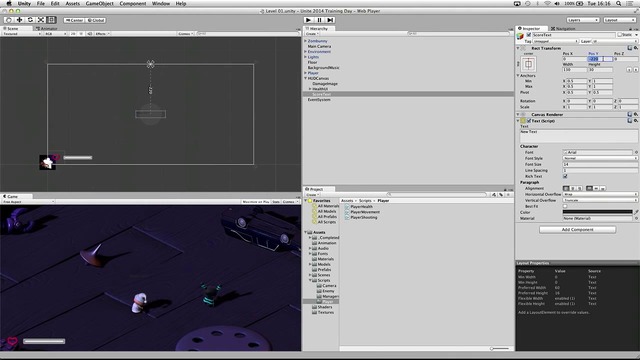The height and width of the screenshot is (360, 640).
Task: Open the Component menu
Action: (x=133, y=4)
